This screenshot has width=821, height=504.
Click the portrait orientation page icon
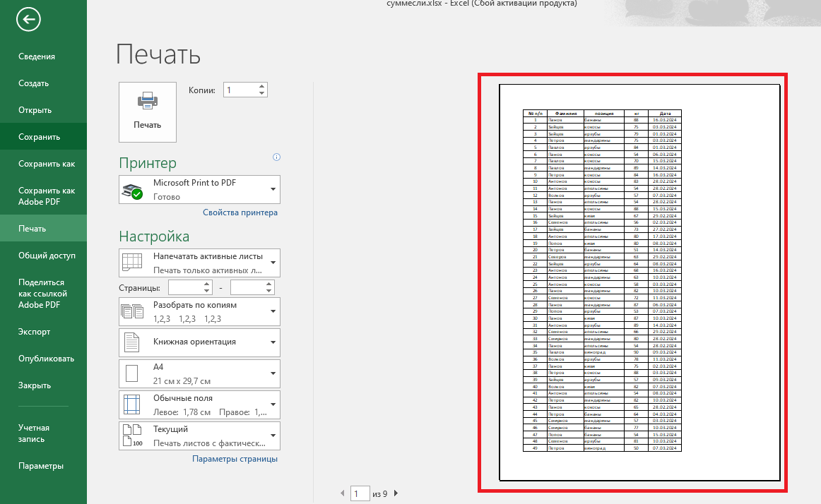coord(132,342)
